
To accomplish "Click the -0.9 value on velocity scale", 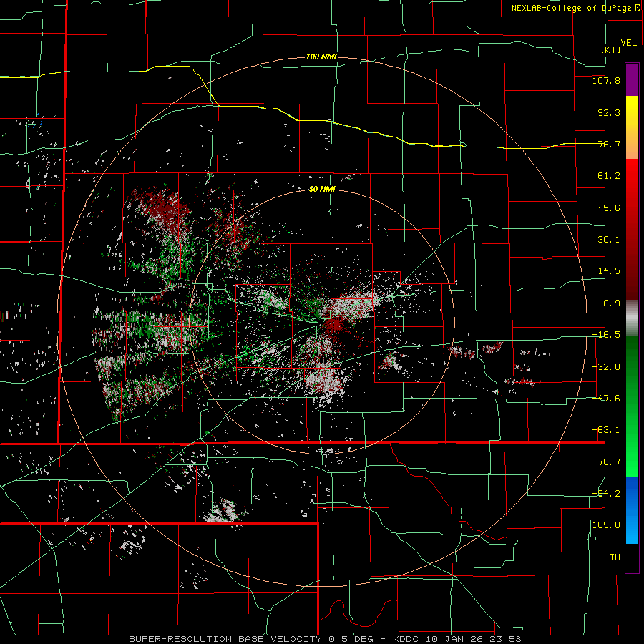I will pos(609,303).
